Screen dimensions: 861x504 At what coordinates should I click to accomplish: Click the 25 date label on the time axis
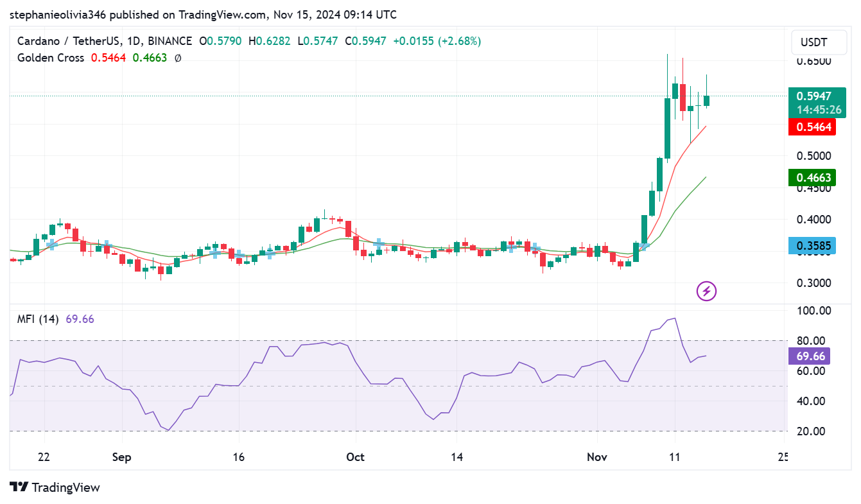[x=782, y=457]
